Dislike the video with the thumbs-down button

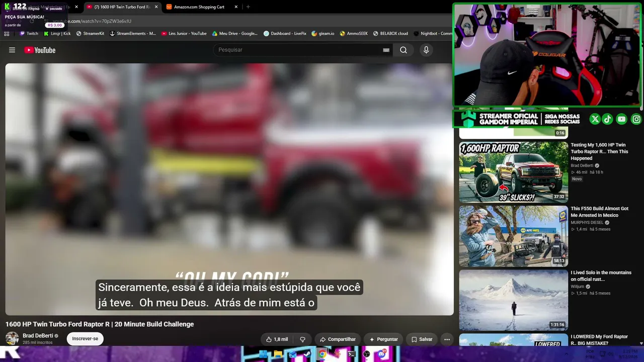(302, 339)
